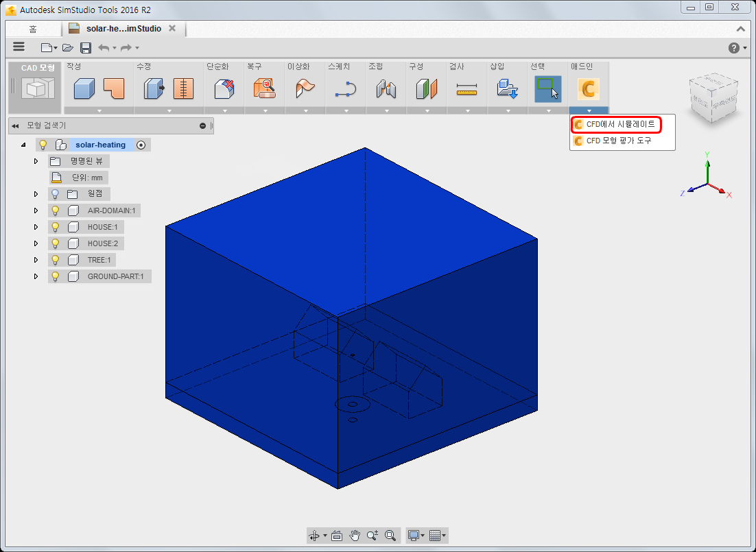The image size is (756, 552).
Task: Select the orange pipe create tool under 작성
Action: coord(115,89)
